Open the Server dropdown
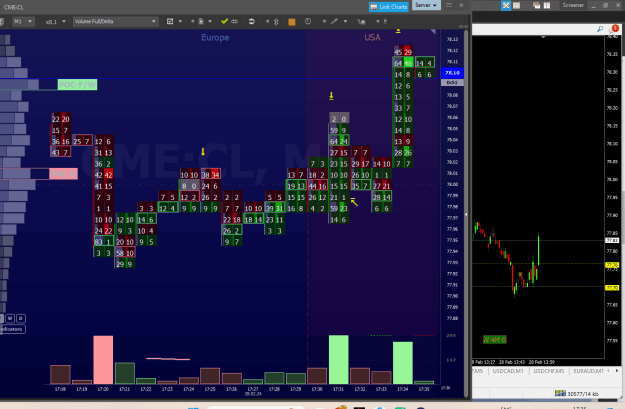 coord(426,5)
